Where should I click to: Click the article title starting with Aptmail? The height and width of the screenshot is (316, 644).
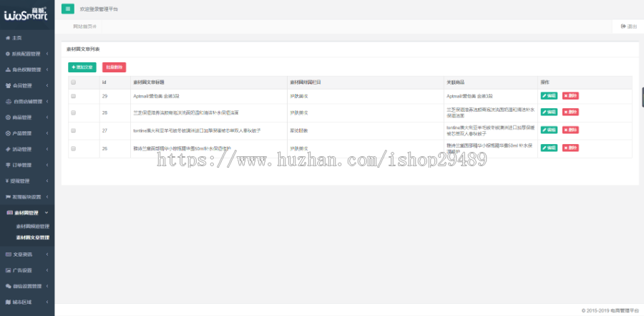[x=157, y=96]
